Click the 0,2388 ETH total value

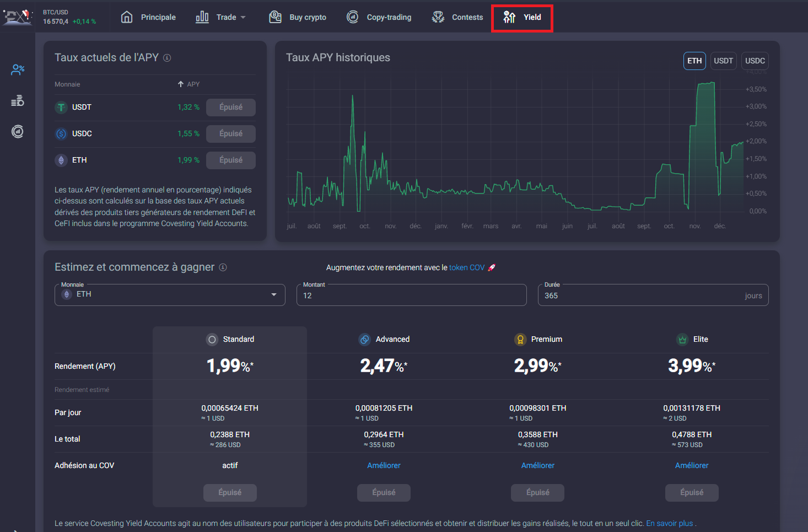[230, 435]
